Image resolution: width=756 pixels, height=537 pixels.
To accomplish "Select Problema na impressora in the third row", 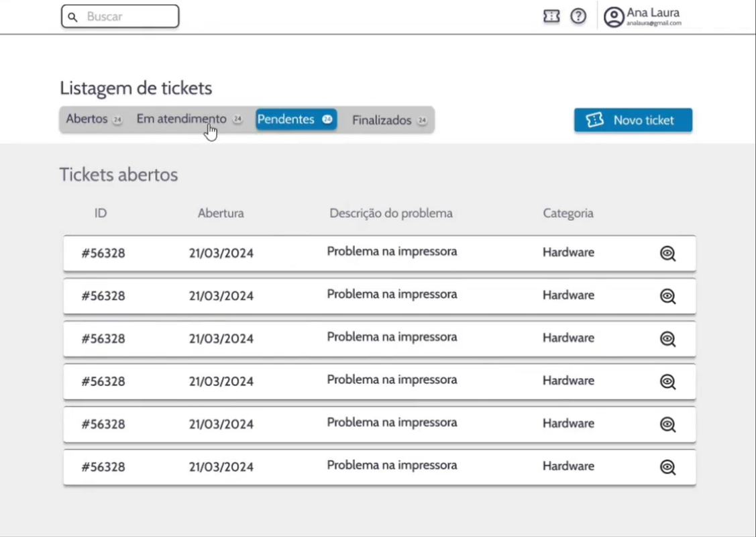I will pos(392,337).
